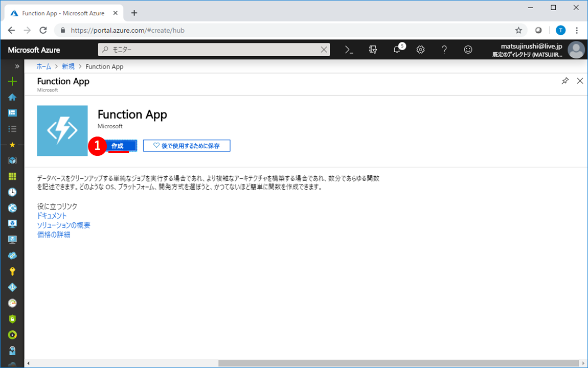The width and height of the screenshot is (588, 368).
Task: Open Azure Active Directory diamond icon
Action: pyautogui.click(x=12, y=287)
